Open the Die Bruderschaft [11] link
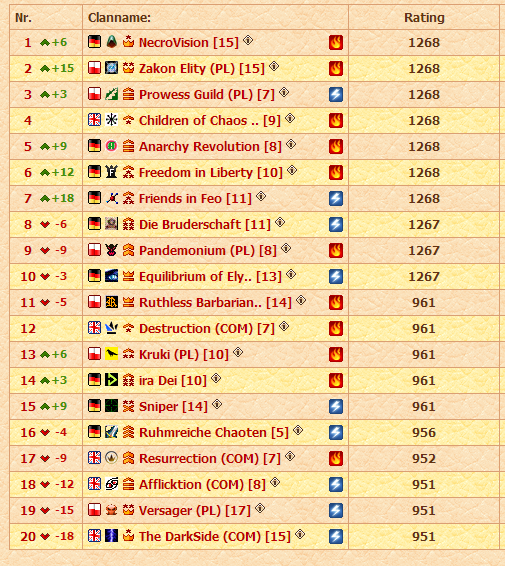The height and width of the screenshot is (566, 505). coord(205,225)
